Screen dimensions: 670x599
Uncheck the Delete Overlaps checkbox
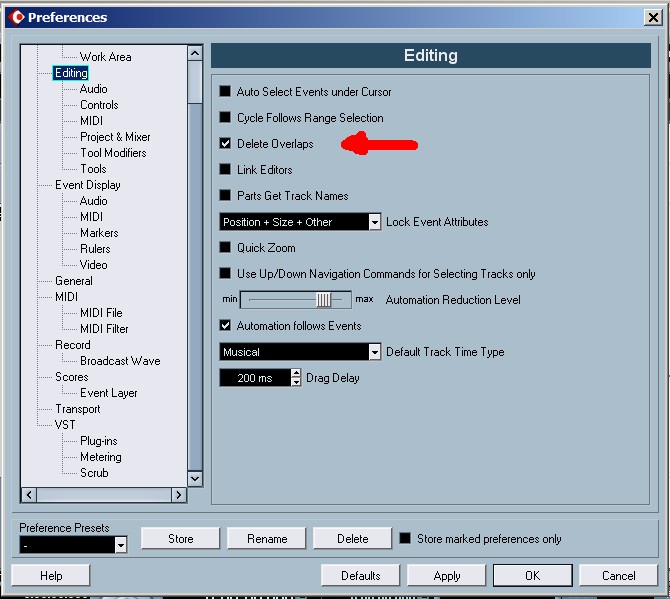coord(225,144)
